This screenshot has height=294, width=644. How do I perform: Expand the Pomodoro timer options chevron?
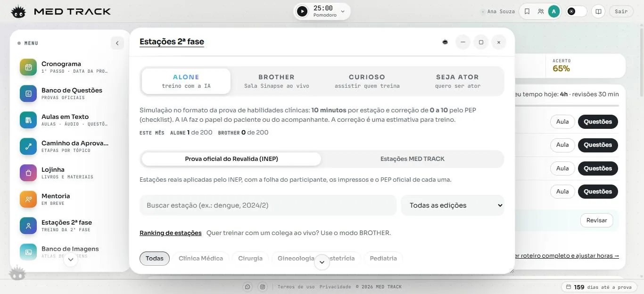(343, 11)
